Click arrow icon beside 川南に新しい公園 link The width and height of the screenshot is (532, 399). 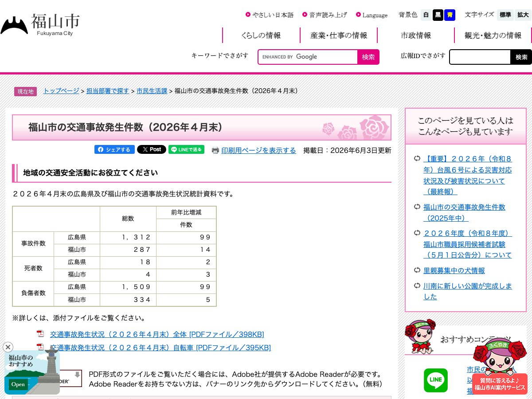click(x=417, y=286)
